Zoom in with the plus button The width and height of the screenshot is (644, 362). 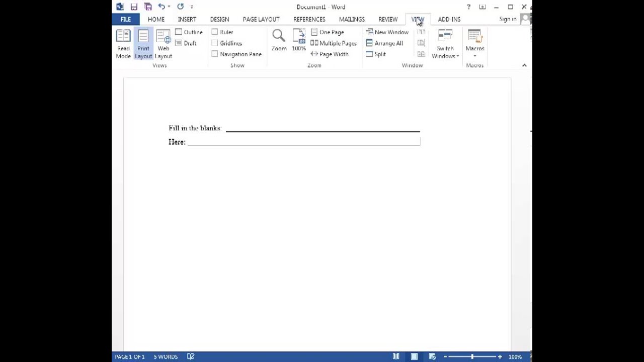pyautogui.click(x=500, y=357)
